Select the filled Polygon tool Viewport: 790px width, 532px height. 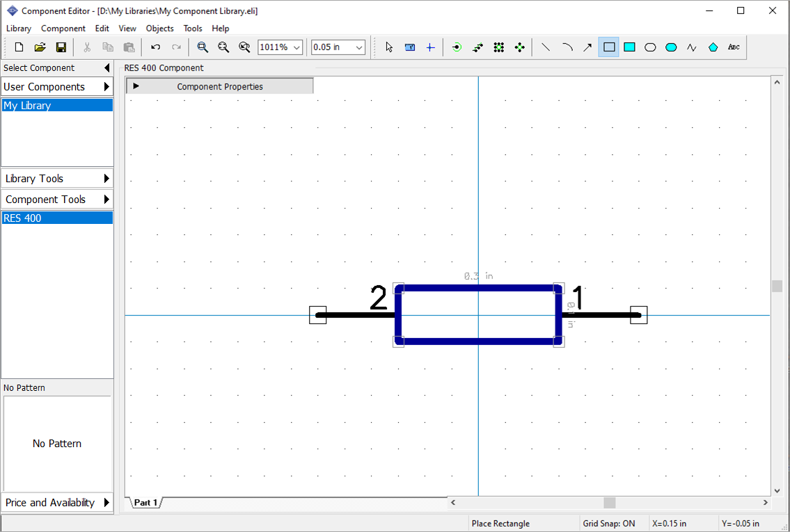coord(713,47)
